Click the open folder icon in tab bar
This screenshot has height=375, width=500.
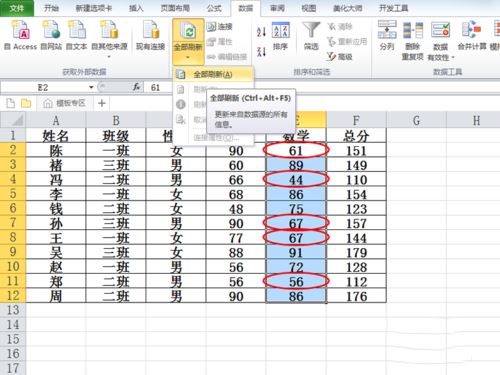tap(26, 103)
